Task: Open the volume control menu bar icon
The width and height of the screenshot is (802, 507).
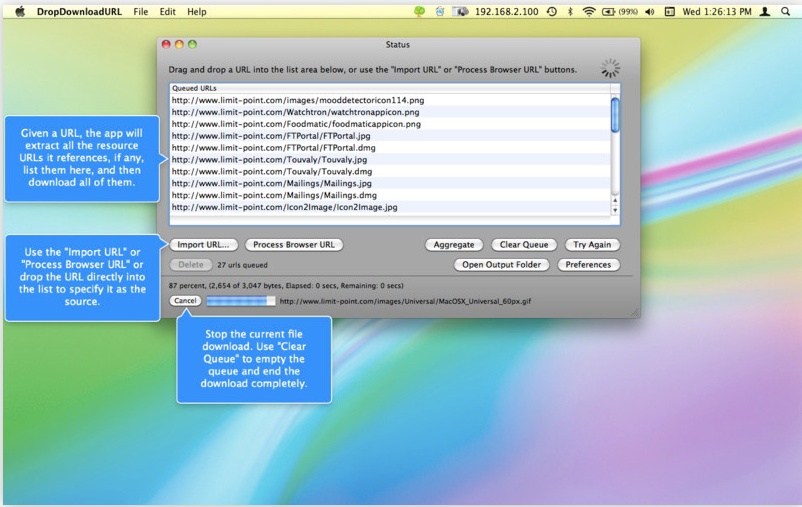Action: [650, 11]
